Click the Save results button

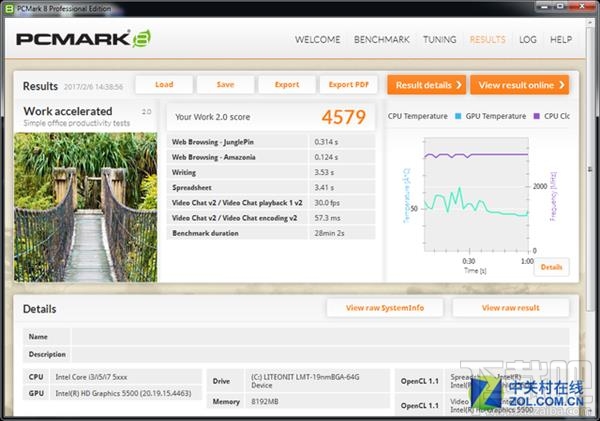pos(225,85)
